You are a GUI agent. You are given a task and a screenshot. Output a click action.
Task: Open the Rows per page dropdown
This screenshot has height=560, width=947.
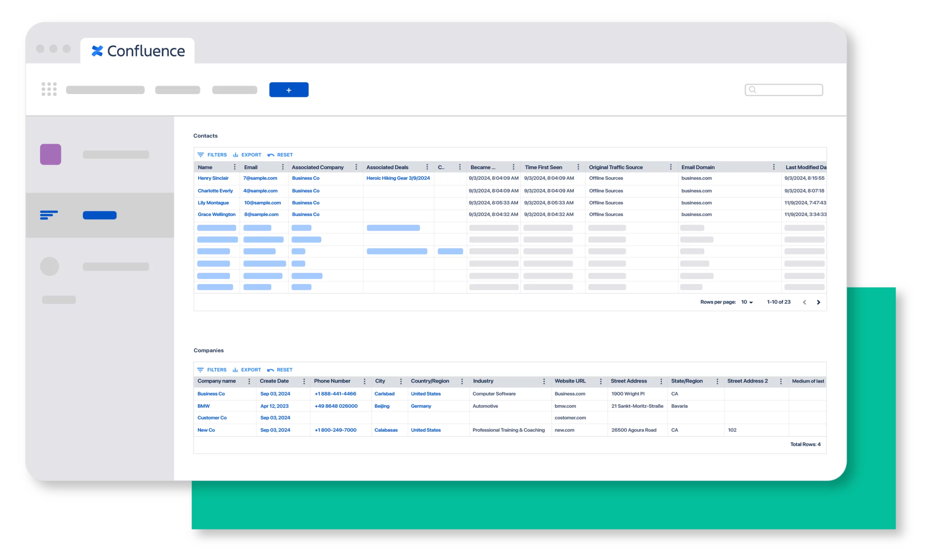tap(747, 302)
